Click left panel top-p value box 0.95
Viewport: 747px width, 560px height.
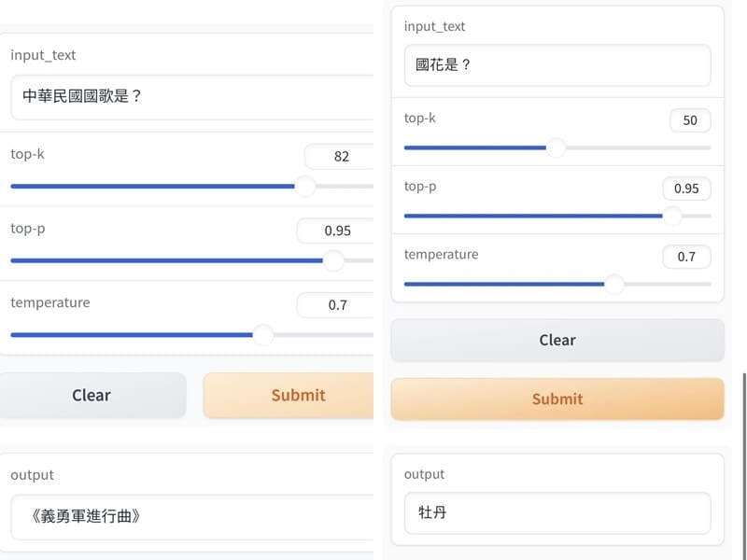pyautogui.click(x=335, y=231)
